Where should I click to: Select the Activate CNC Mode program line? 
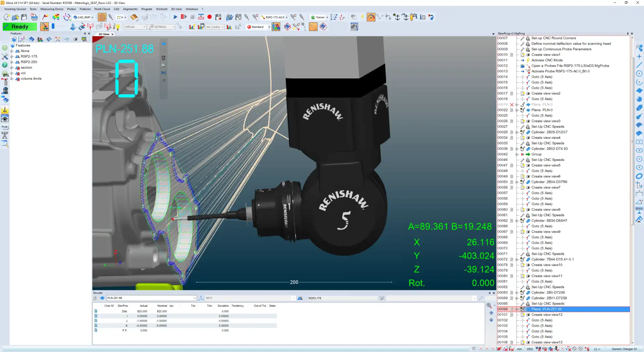(547, 60)
